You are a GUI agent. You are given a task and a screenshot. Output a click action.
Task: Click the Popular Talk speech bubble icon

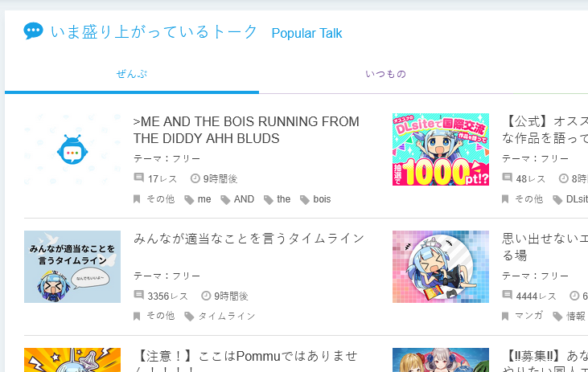pyautogui.click(x=33, y=31)
